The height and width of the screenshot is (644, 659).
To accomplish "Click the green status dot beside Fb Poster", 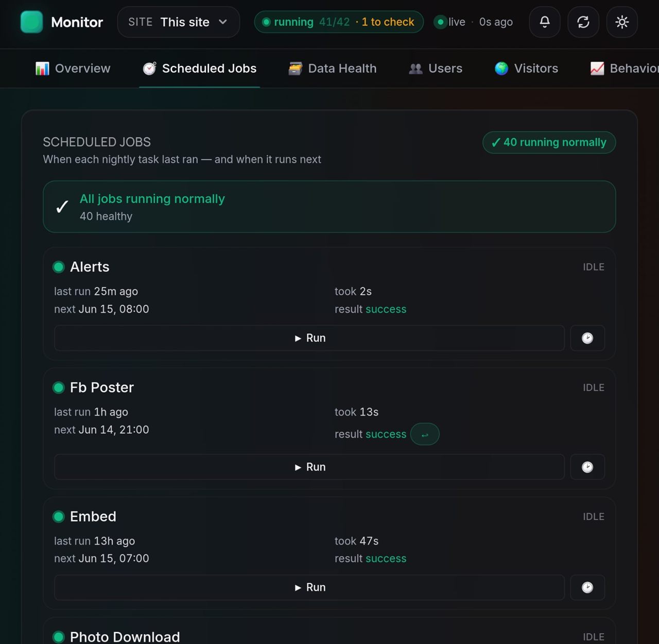I will (x=59, y=387).
